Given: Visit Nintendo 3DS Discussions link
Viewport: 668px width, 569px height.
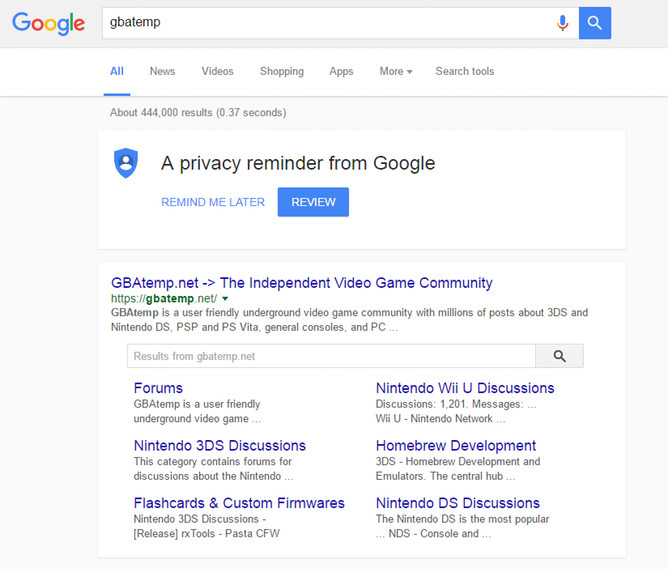Looking at the screenshot, I should (220, 446).
